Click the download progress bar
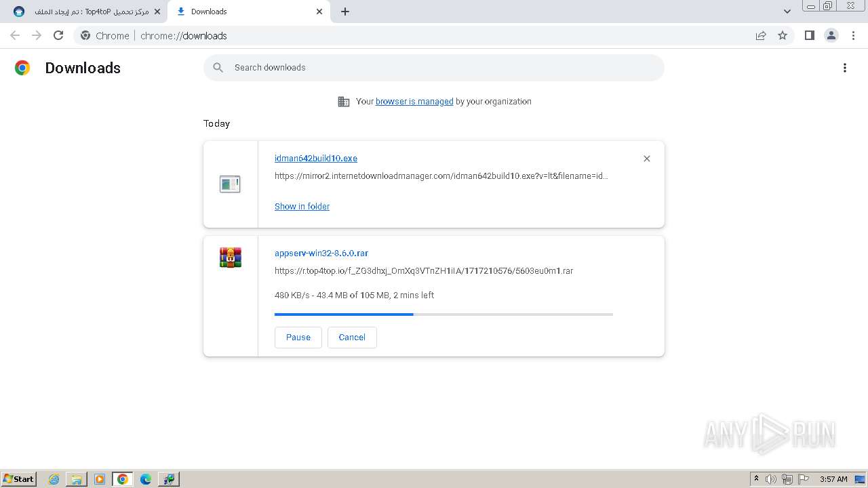This screenshot has height=488, width=868. coord(443,314)
